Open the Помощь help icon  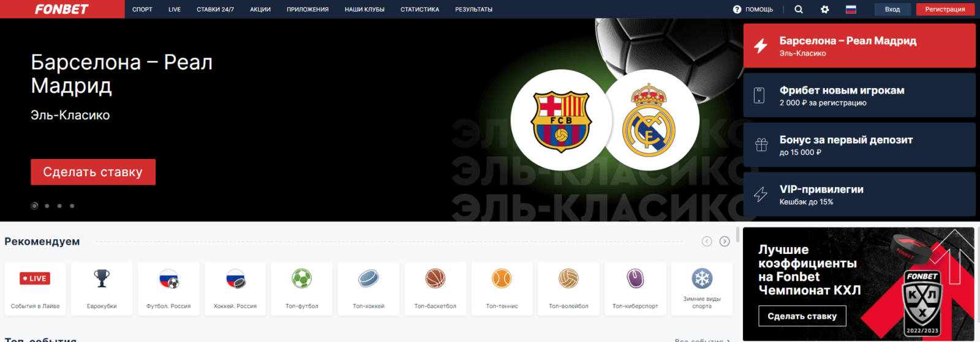tap(737, 9)
